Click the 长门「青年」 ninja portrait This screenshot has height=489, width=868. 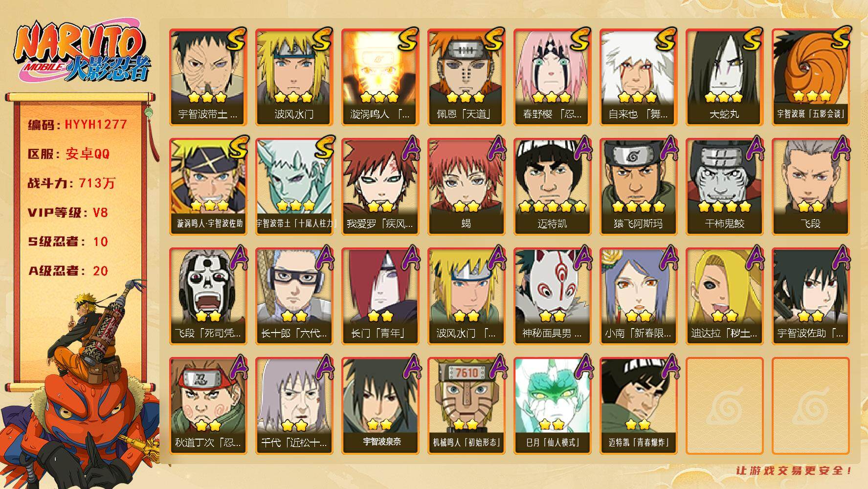pyautogui.click(x=380, y=296)
